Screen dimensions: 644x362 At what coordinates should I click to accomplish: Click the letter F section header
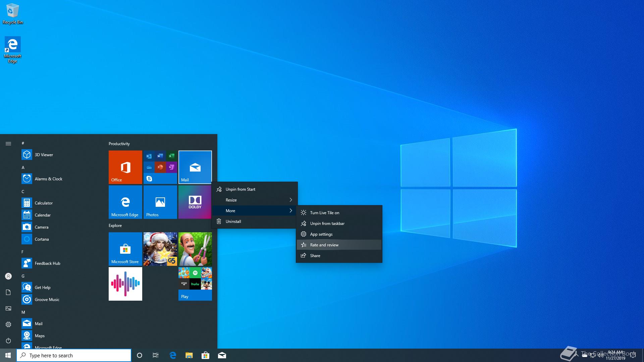tap(23, 252)
